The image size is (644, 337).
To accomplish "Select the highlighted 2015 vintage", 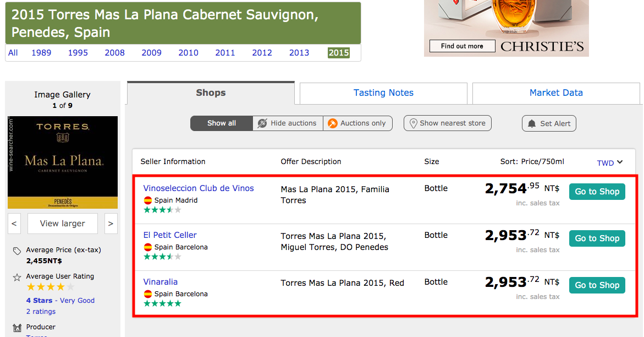I will pos(339,53).
